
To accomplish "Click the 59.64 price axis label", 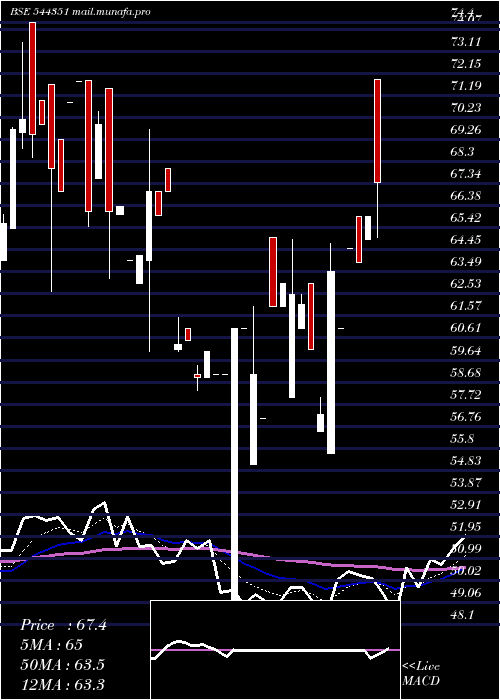I will 466,351.
